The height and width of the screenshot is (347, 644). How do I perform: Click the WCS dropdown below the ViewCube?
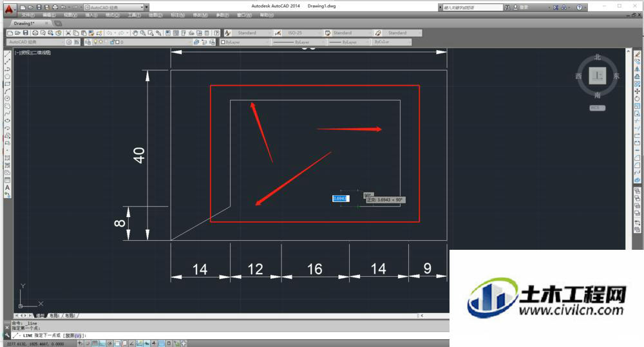point(597,108)
